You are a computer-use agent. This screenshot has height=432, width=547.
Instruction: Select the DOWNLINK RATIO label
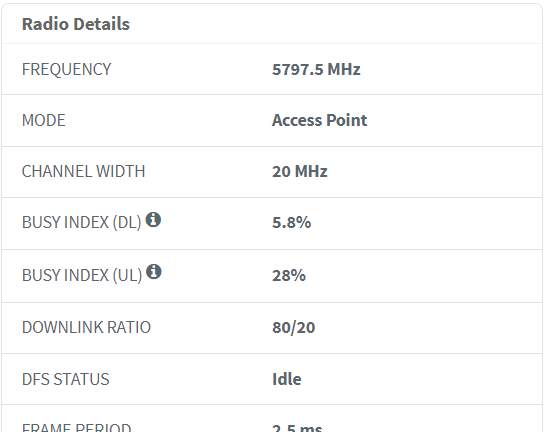(x=86, y=327)
